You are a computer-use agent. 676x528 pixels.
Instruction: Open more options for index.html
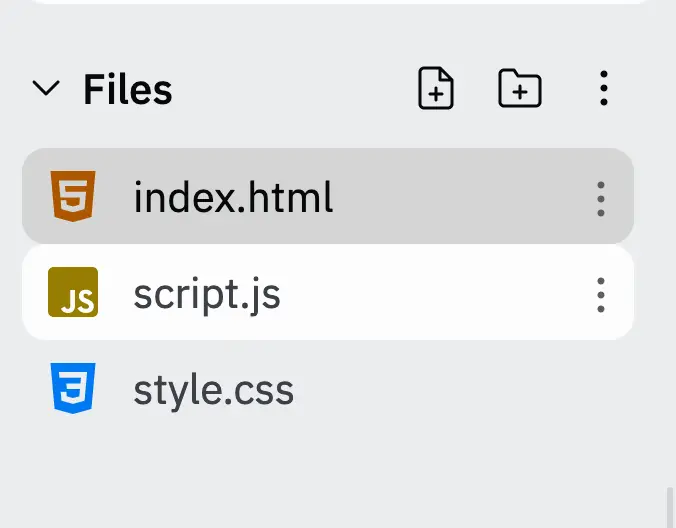pos(601,199)
